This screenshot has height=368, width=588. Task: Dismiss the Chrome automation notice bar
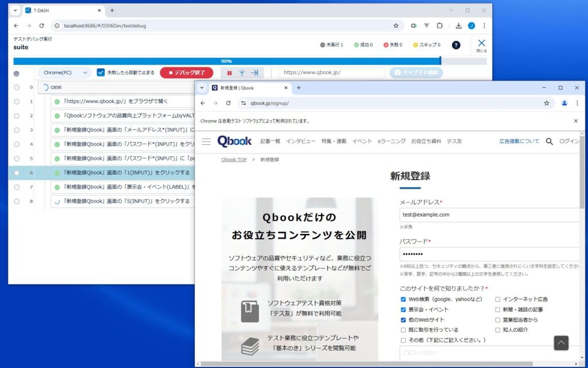point(575,121)
